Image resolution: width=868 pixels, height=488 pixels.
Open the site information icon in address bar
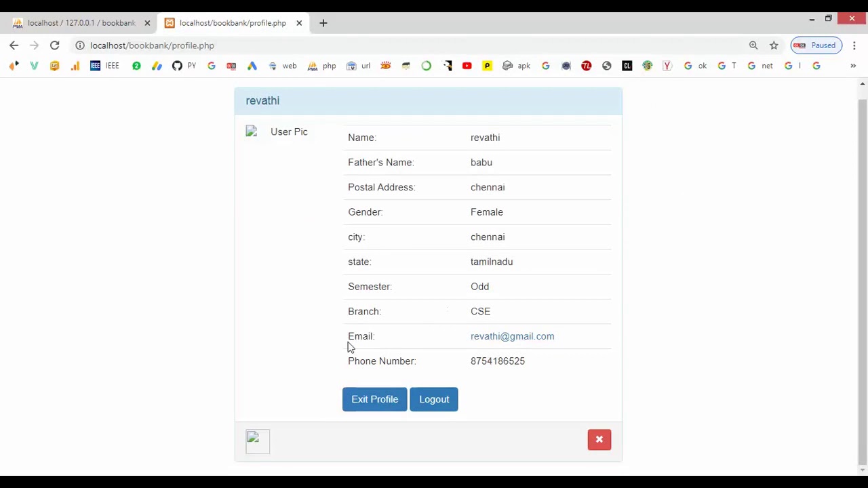click(80, 45)
